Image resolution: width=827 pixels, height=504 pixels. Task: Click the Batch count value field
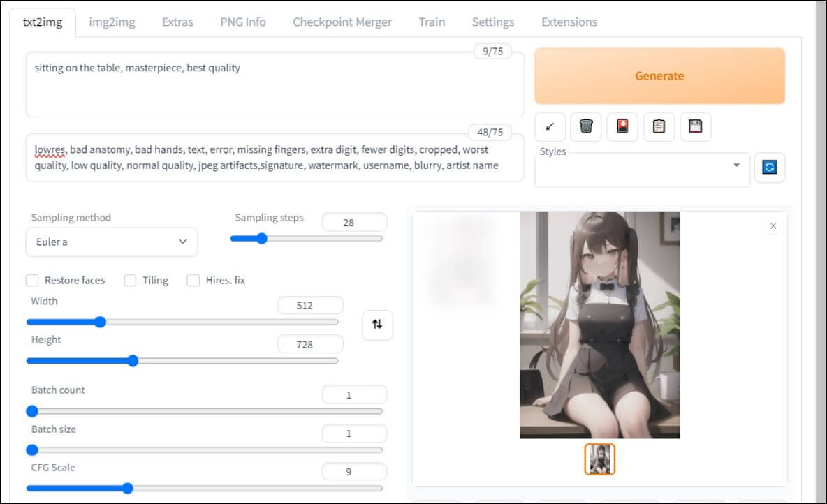point(354,395)
